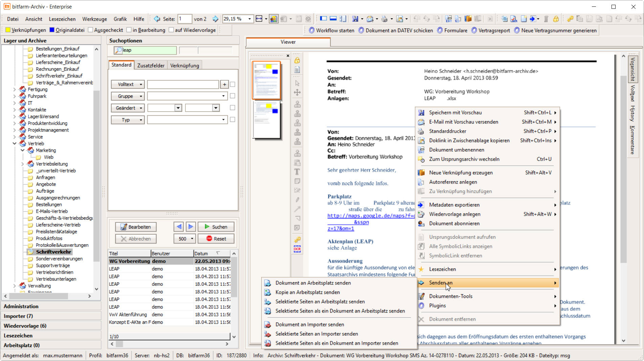Click the printer icon in top toolbar

click(x=384, y=19)
